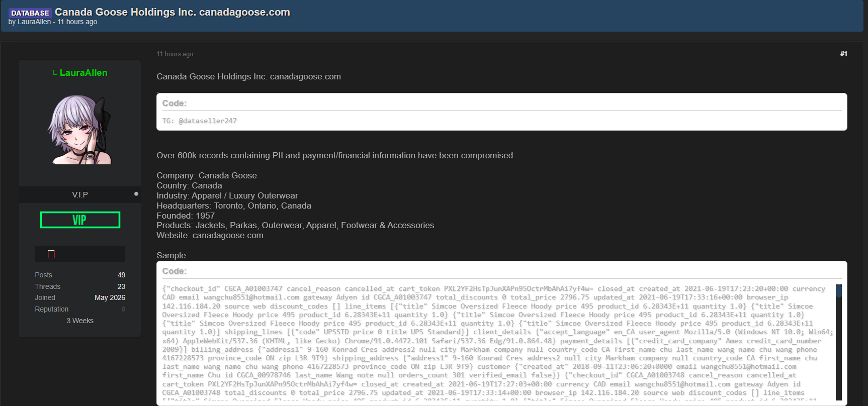
Task: Click LauraAllen's avatar image
Action: click(80, 130)
